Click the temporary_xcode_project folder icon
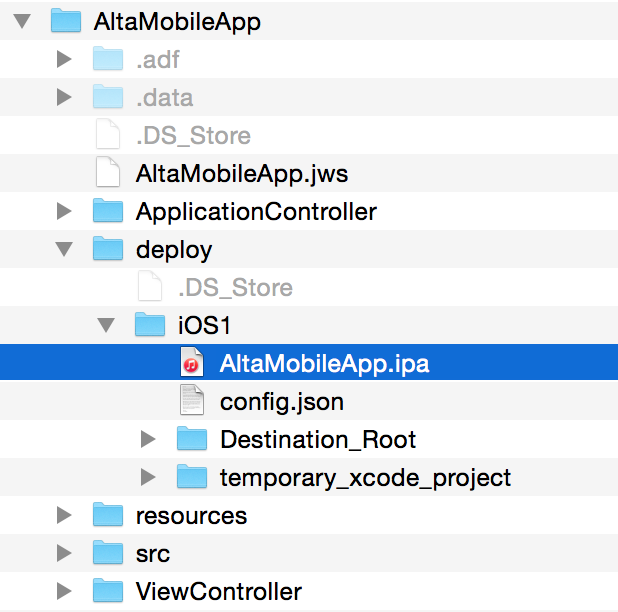Image resolution: width=618 pixels, height=612 pixels. click(192, 476)
